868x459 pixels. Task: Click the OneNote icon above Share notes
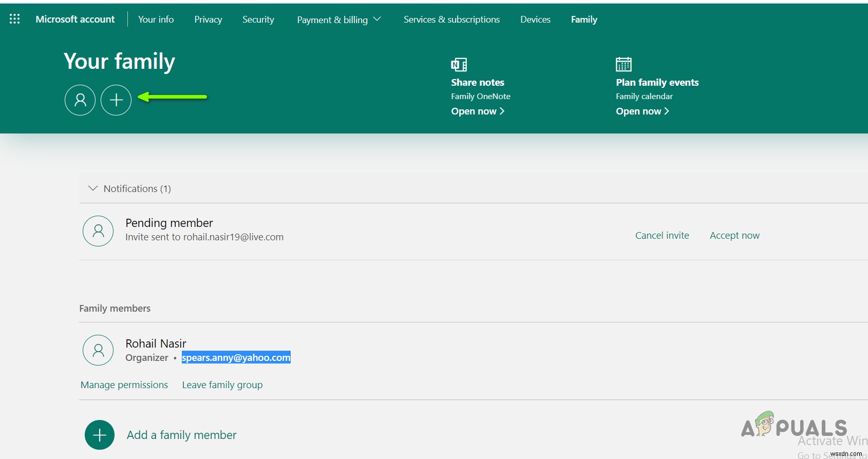(459, 65)
